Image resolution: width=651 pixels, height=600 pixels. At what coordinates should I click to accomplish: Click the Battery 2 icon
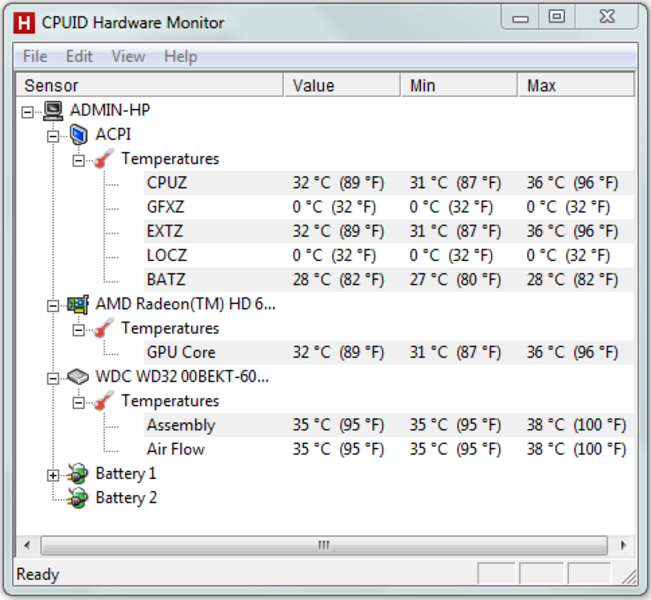coord(78,498)
